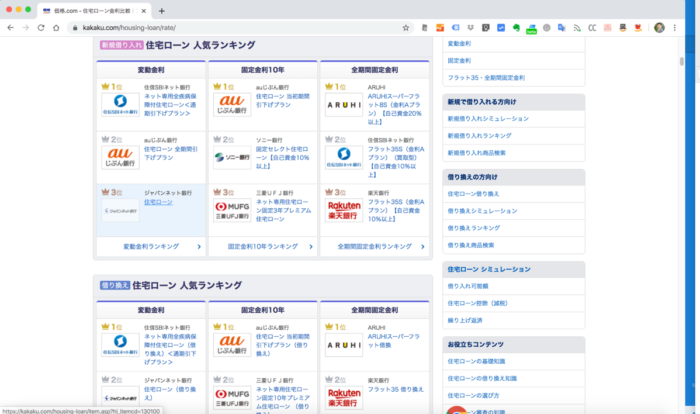The width and height of the screenshot is (700, 414).
Task: Open the Evernote elephant extension
Action: click(516, 28)
